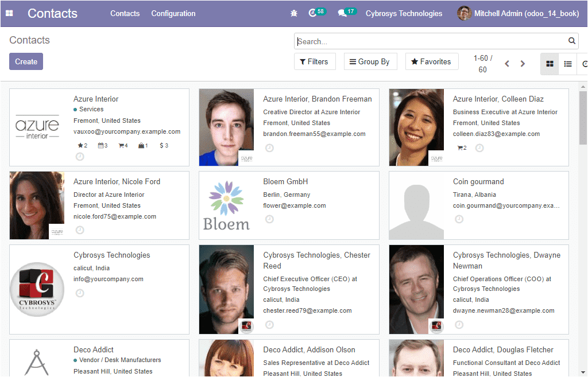
Task: Click the search magnifier icon
Action: (x=572, y=41)
